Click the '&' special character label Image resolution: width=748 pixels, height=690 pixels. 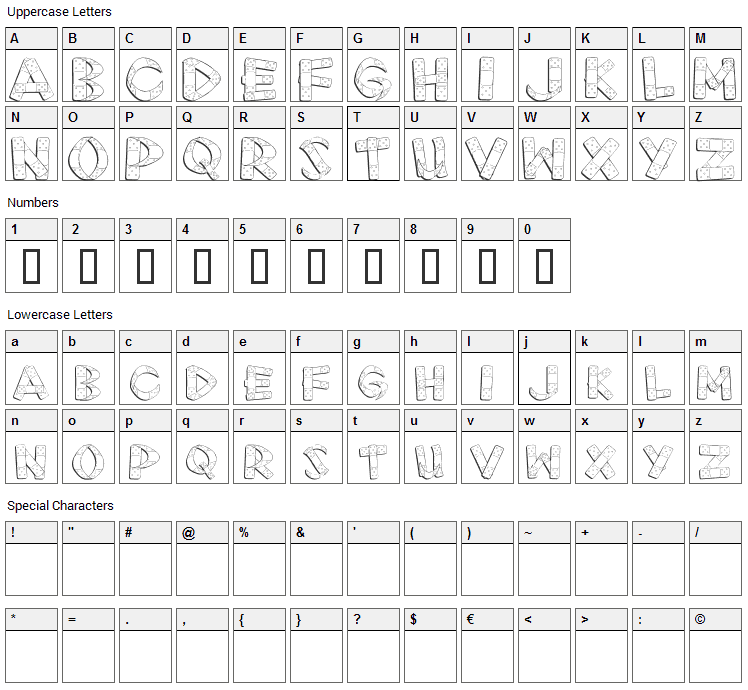click(316, 532)
